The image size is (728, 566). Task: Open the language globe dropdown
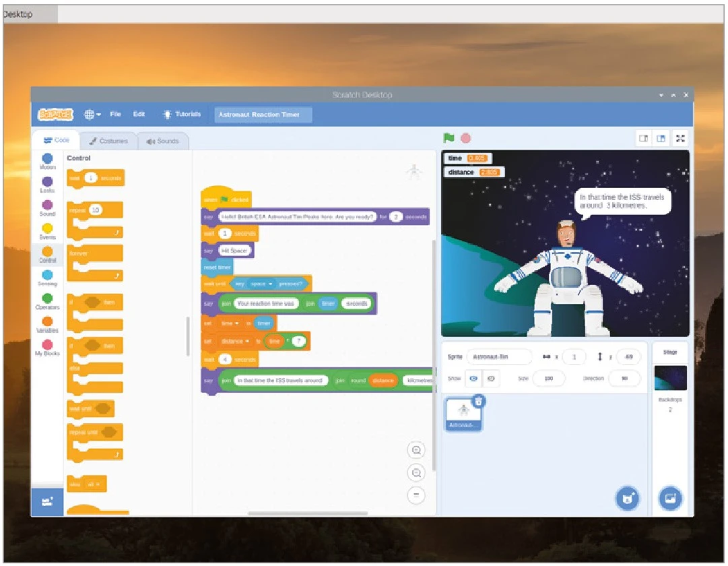click(x=92, y=115)
